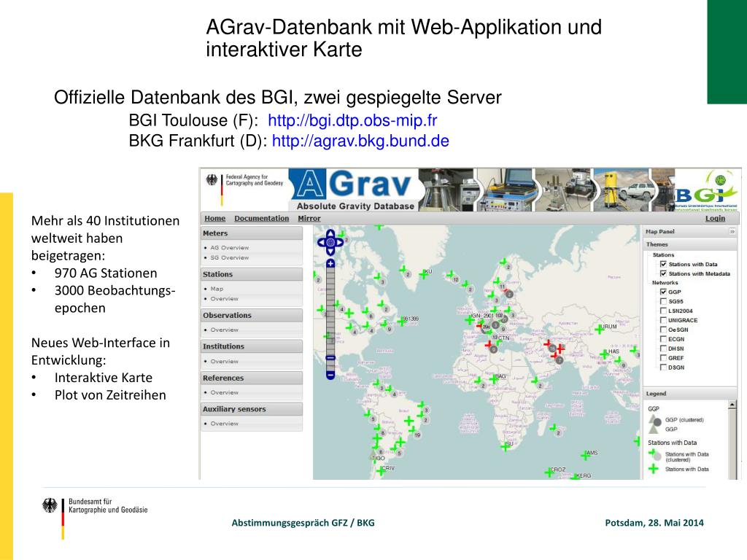Enable the UNIGRACE network checkbox
The height and width of the screenshot is (560, 747).
pyautogui.click(x=663, y=320)
